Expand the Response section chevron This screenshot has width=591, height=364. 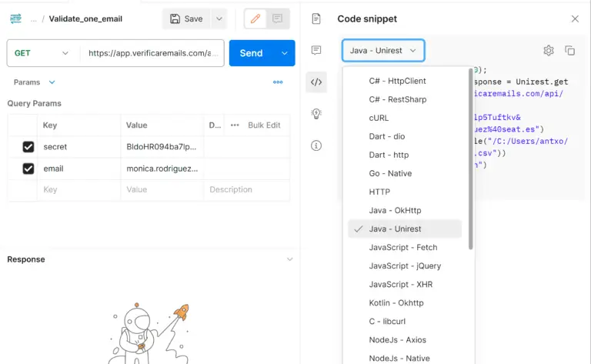[289, 259]
